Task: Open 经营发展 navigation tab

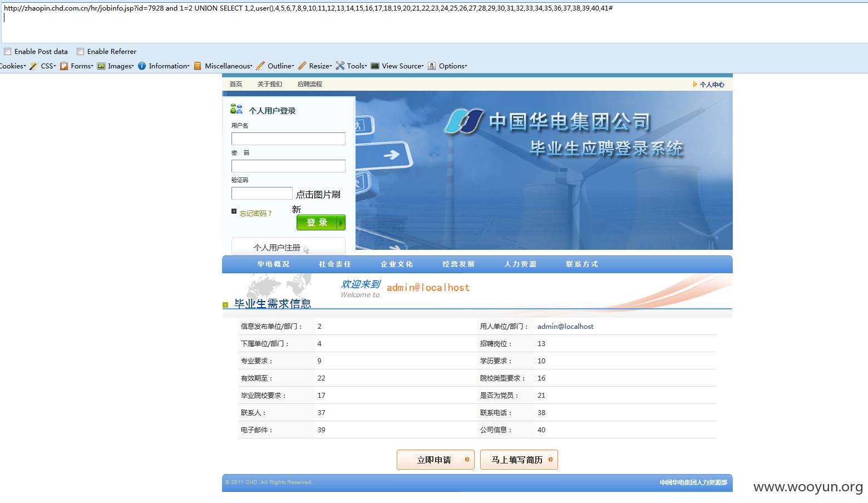Action: tap(458, 264)
